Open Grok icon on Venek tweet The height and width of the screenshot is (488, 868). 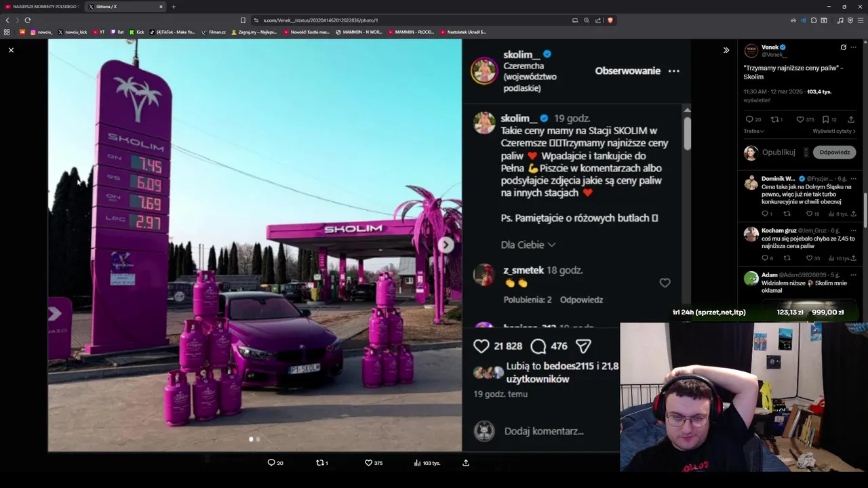click(843, 47)
